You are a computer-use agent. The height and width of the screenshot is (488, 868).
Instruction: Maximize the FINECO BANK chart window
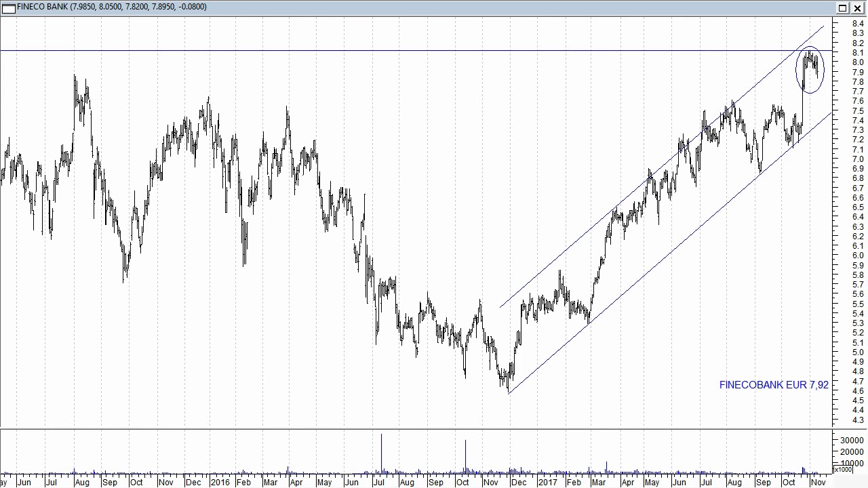pos(842,8)
